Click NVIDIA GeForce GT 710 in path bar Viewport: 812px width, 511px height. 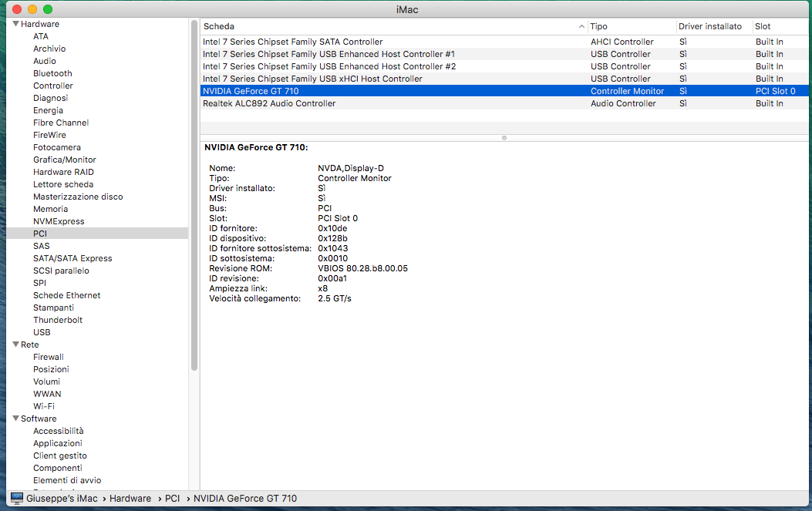pos(245,499)
